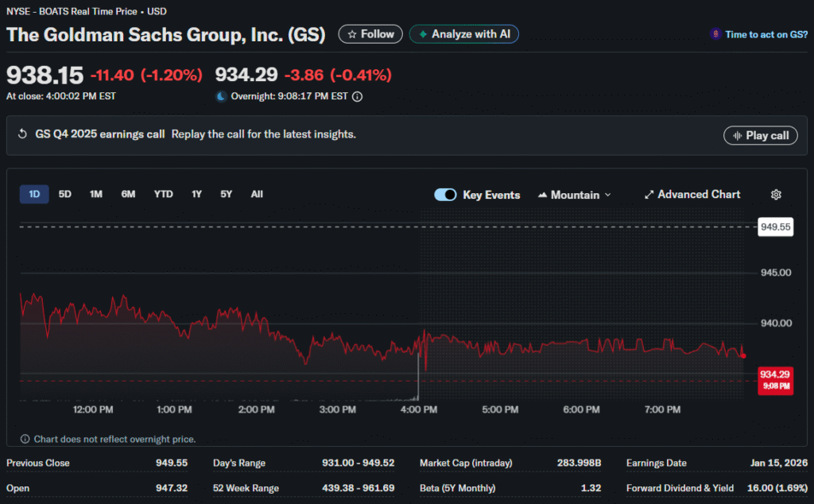
Task: Click the overnight price info icon
Action: click(x=358, y=96)
